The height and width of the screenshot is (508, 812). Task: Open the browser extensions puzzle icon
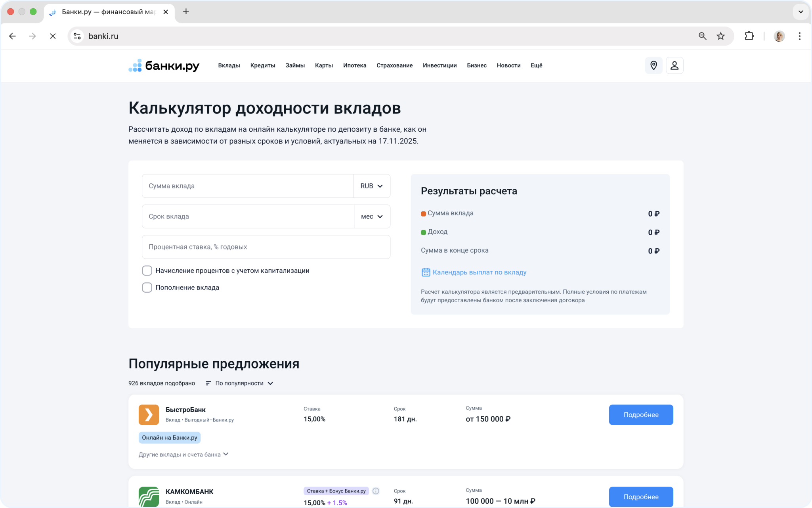(749, 36)
